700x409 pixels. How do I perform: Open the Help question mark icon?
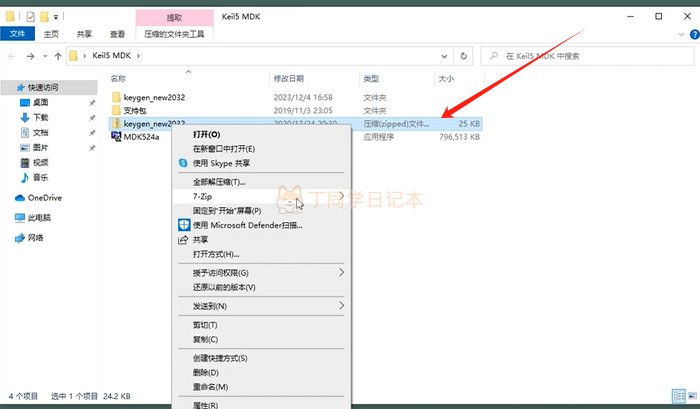695,34
